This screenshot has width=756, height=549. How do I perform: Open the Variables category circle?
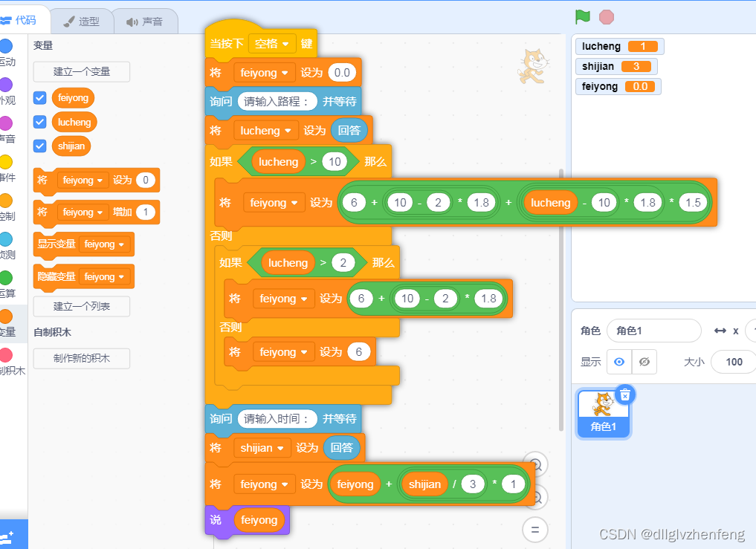pyautogui.click(x=6, y=316)
